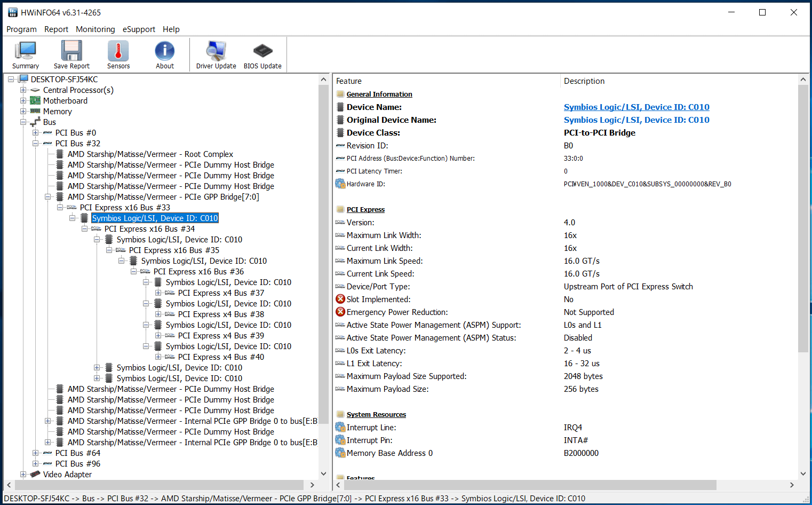Expand the Motherboard node
Image resolution: width=812 pixels, height=505 pixels.
click(x=23, y=100)
